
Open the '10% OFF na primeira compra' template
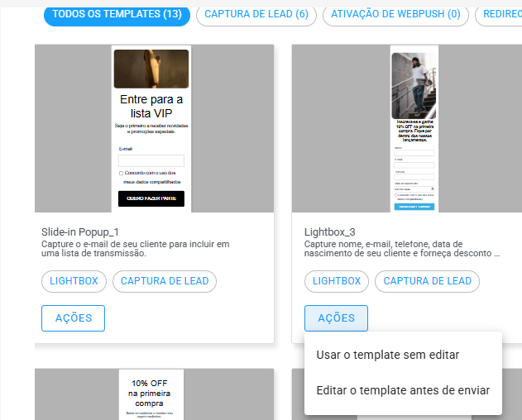[151, 394]
